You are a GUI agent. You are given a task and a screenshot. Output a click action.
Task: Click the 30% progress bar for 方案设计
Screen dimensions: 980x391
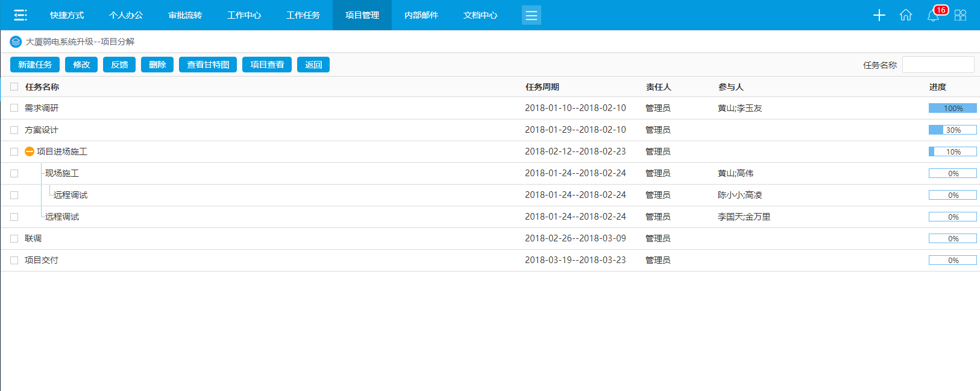952,130
